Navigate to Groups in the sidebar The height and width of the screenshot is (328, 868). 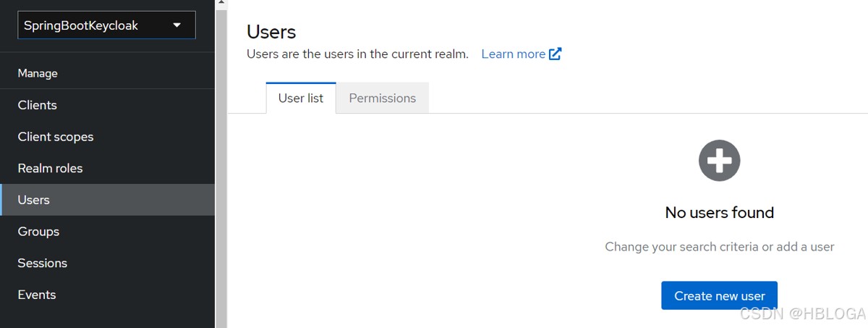39,232
